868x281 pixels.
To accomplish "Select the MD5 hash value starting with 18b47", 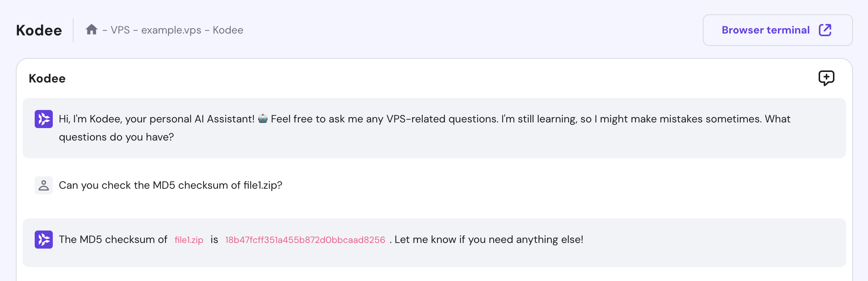I will (305, 240).
